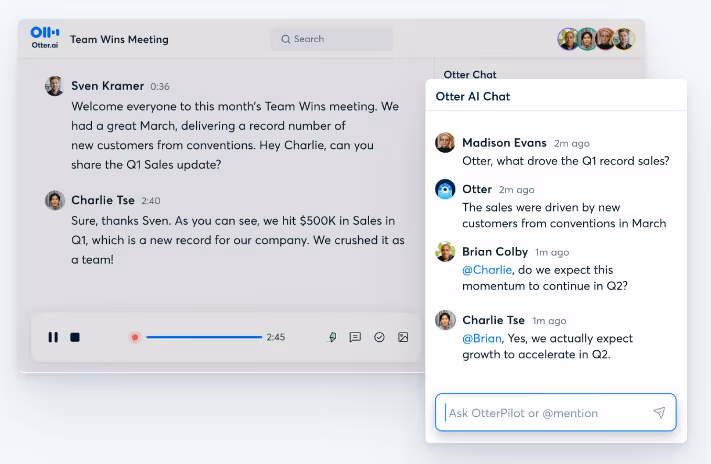
Task: Click fourth participant avatar in header
Action: [x=624, y=39]
